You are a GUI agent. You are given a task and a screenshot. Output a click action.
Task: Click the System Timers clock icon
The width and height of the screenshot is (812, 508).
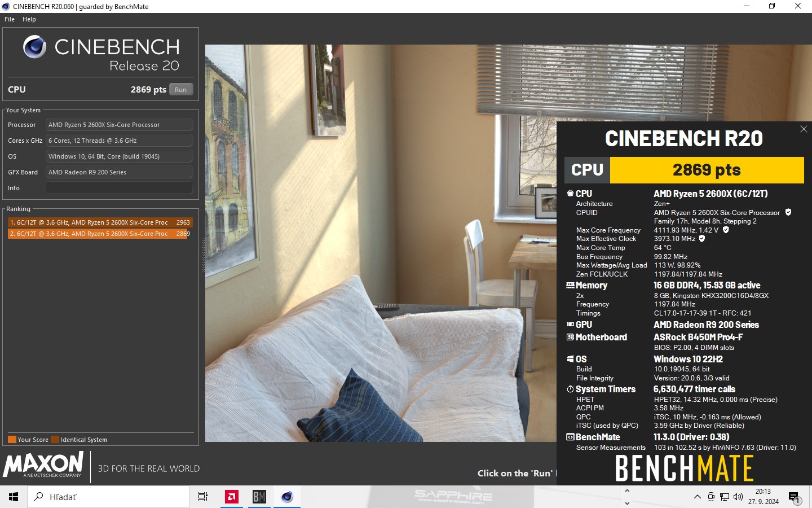570,389
